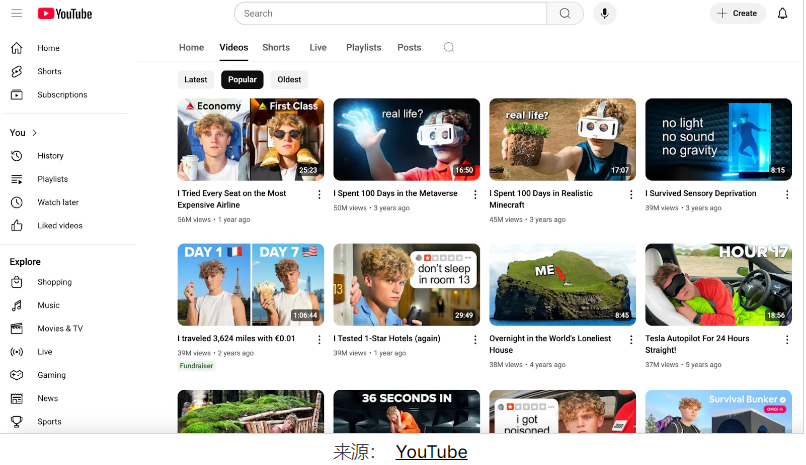This screenshot has height=465, width=806.
Task: Select the Popular sort chip
Action: pyautogui.click(x=242, y=80)
